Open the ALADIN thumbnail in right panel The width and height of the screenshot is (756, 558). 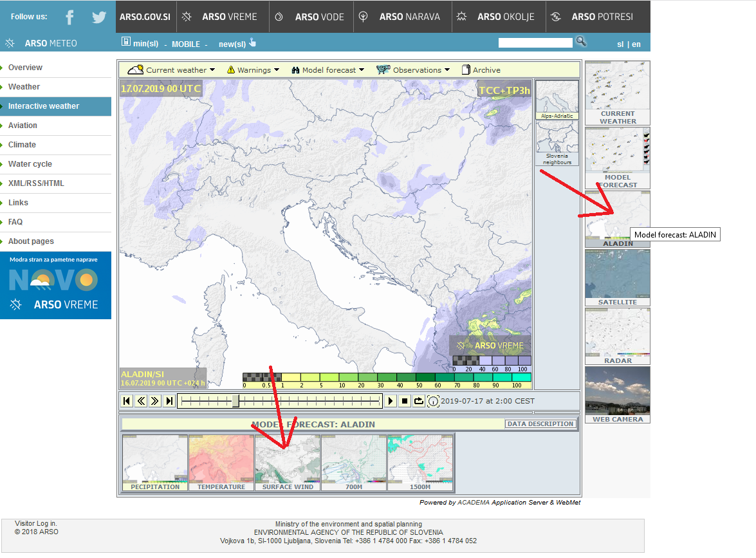618,219
